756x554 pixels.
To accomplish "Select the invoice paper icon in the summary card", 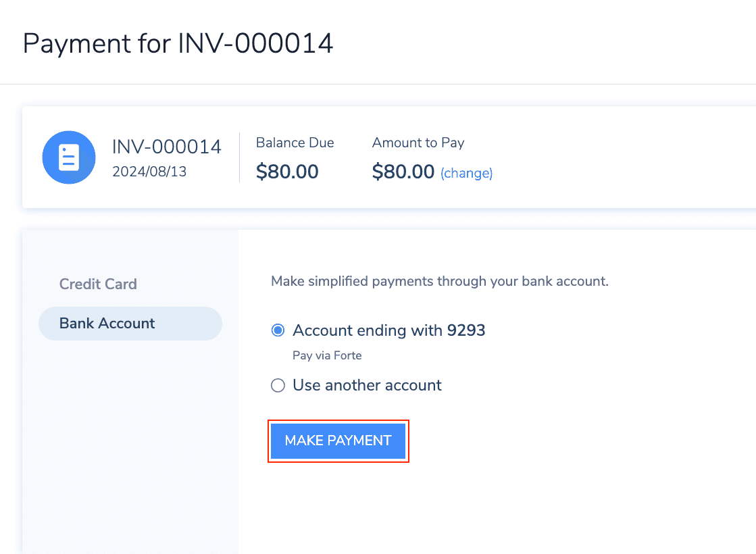I will coord(69,157).
